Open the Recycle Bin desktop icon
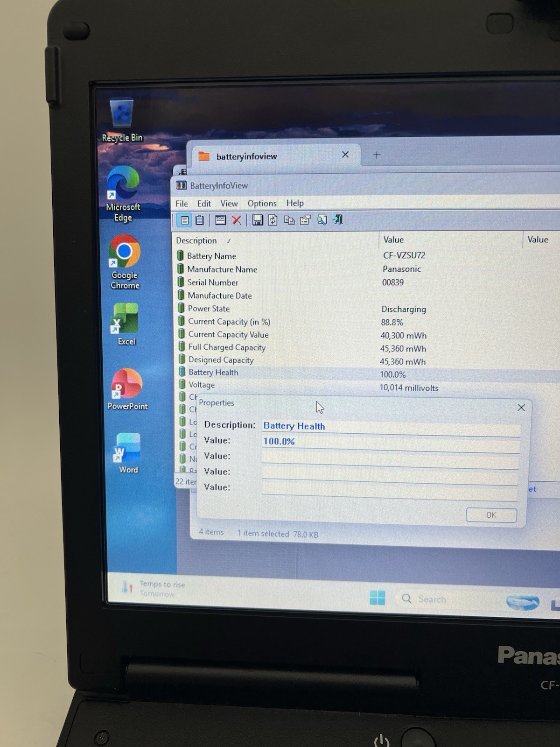Screen dimensions: 560x747 coord(122,120)
